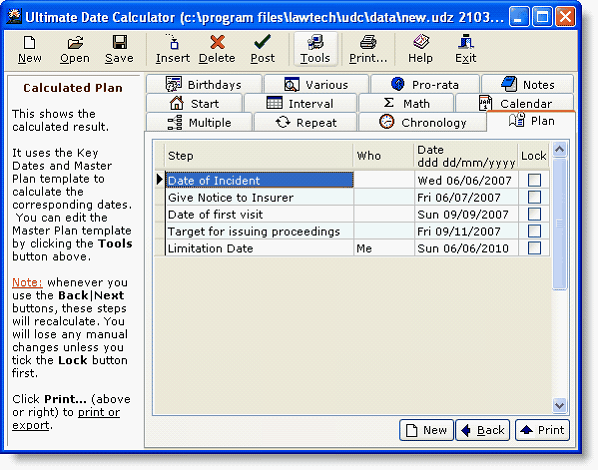Click the Print... toolbar icon
The image size is (599, 471).
click(x=368, y=49)
